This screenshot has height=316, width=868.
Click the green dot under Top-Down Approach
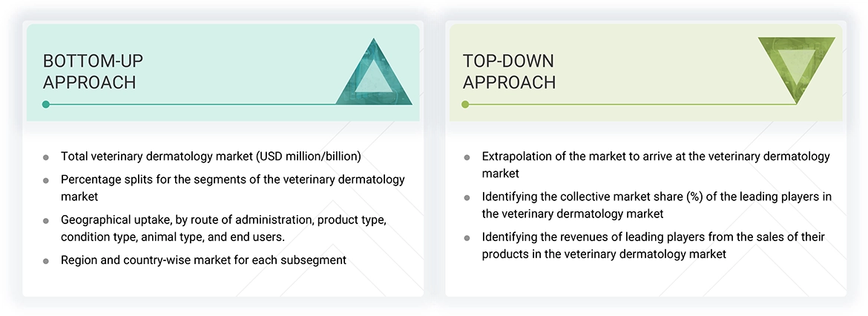[x=465, y=105]
